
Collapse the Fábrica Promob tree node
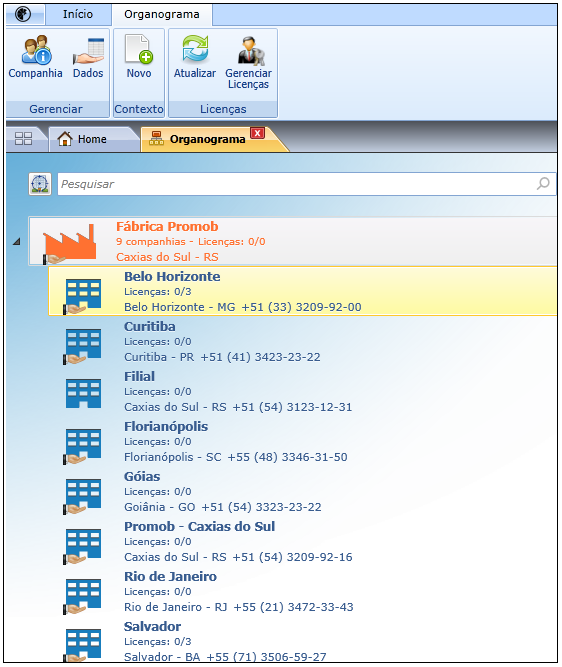point(17,242)
